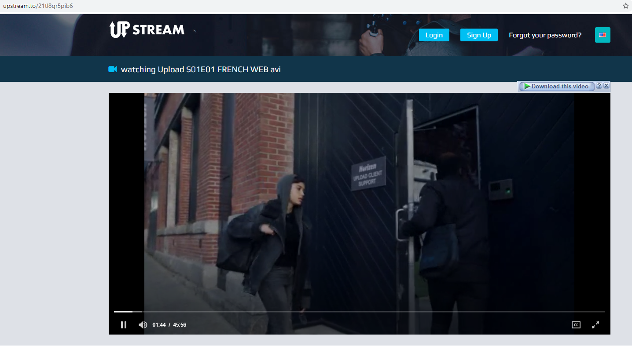Seek to the middle of the video progress bar
Screen dimensions: 632x364
tap(360, 312)
